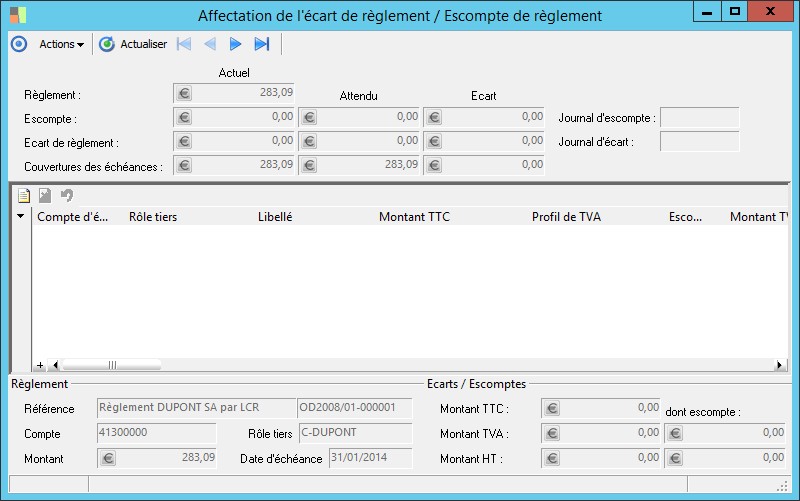This screenshot has width=800, height=501.
Task: Click the Rôle tiers field C-DUPONT
Action: click(355, 433)
